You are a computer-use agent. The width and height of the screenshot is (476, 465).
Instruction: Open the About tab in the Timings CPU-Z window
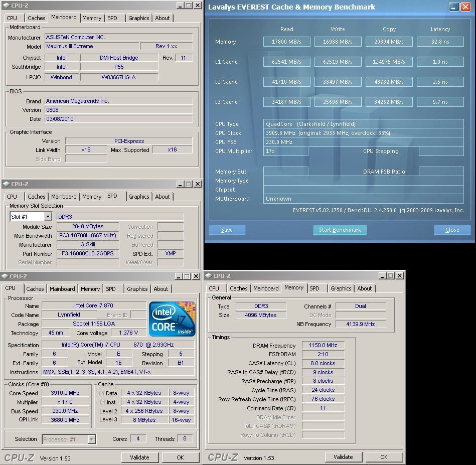pyautogui.click(x=364, y=288)
